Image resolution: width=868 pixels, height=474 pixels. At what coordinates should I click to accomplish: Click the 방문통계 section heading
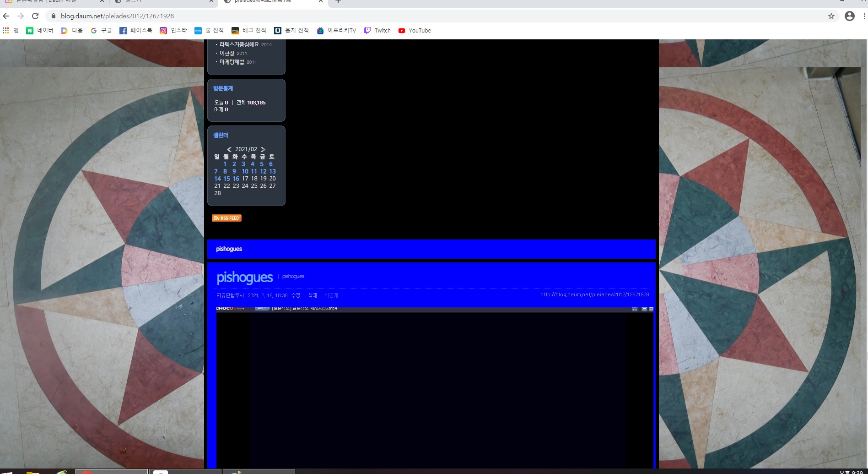point(223,88)
